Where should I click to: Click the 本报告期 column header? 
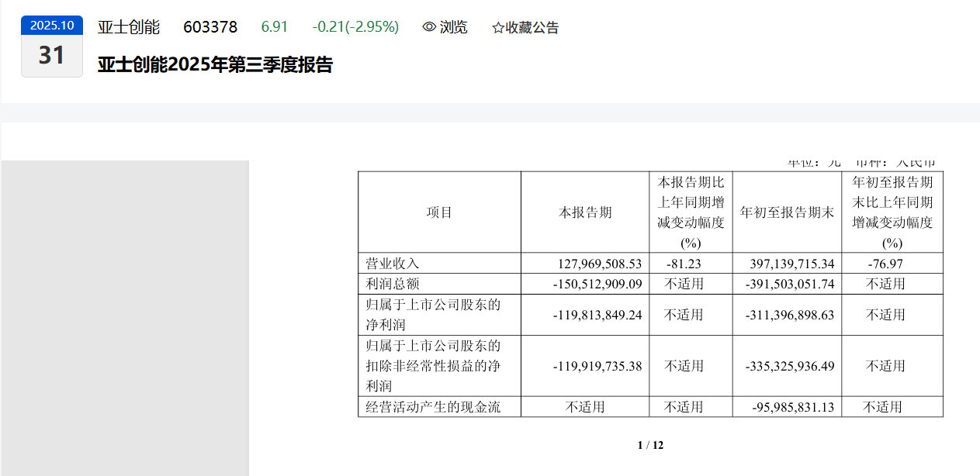tap(586, 212)
